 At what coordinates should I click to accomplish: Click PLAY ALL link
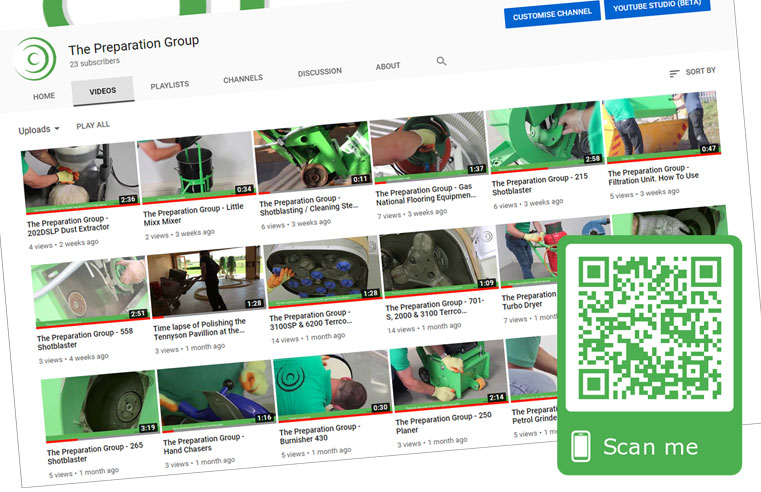coord(93,125)
